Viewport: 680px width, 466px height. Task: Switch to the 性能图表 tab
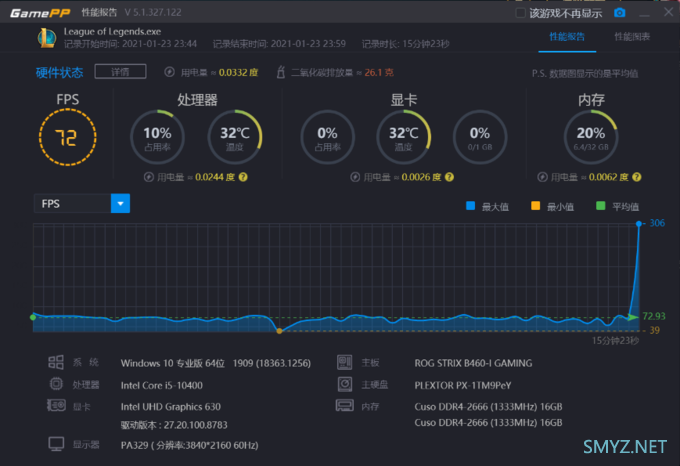click(632, 37)
